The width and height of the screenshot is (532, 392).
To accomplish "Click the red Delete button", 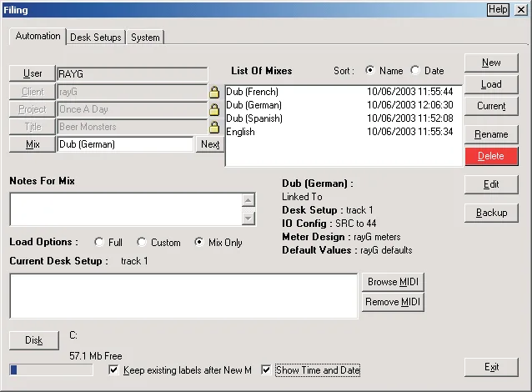I will pos(491,157).
